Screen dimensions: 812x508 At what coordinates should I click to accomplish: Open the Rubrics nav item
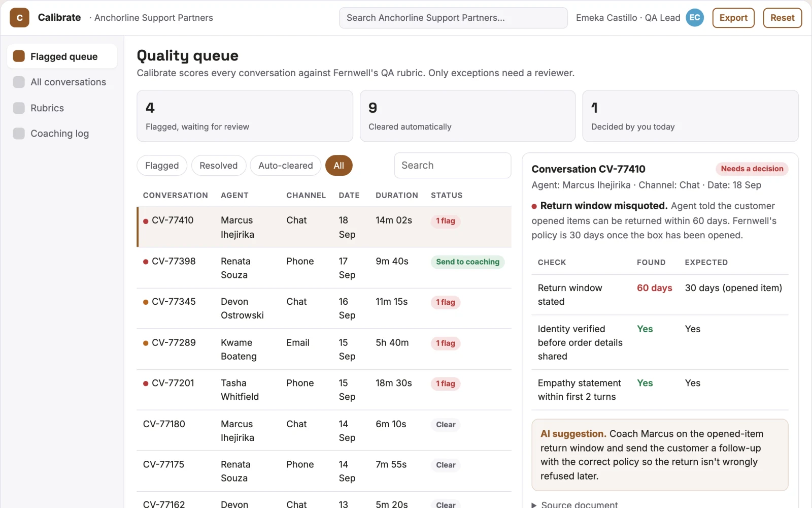(x=62, y=108)
